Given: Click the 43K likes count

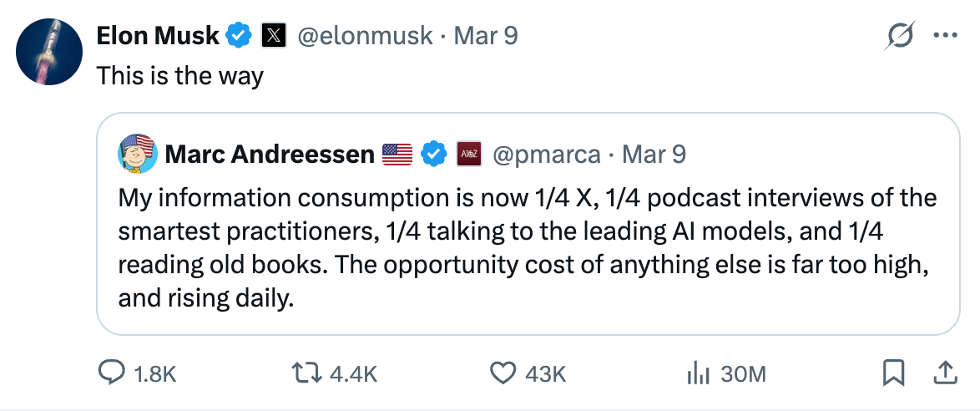Looking at the screenshot, I should pos(545,373).
